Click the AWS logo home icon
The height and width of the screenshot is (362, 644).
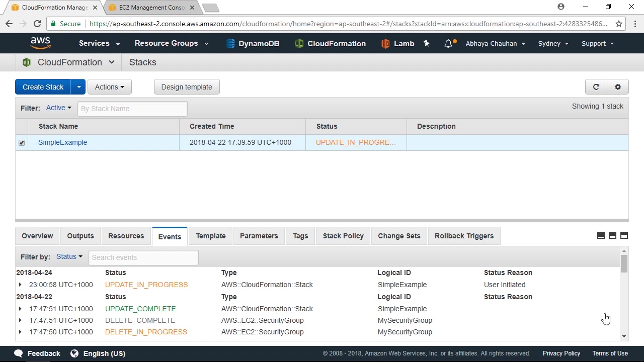40,43
